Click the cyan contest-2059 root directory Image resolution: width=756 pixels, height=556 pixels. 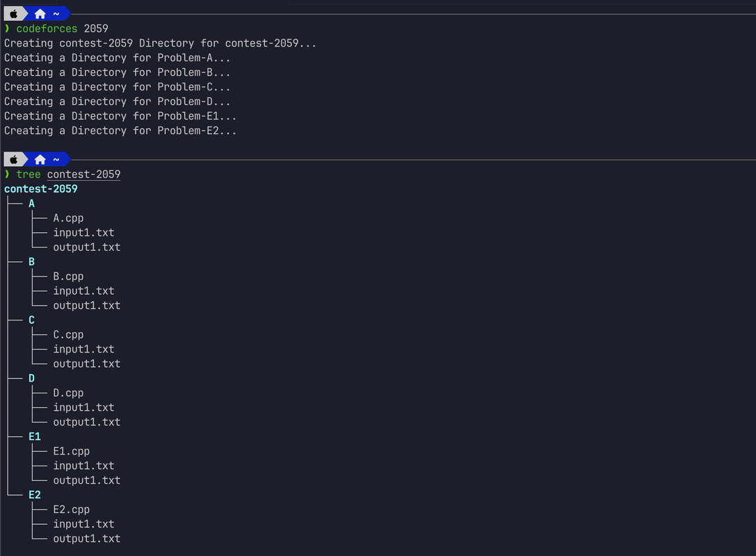click(41, 189)
